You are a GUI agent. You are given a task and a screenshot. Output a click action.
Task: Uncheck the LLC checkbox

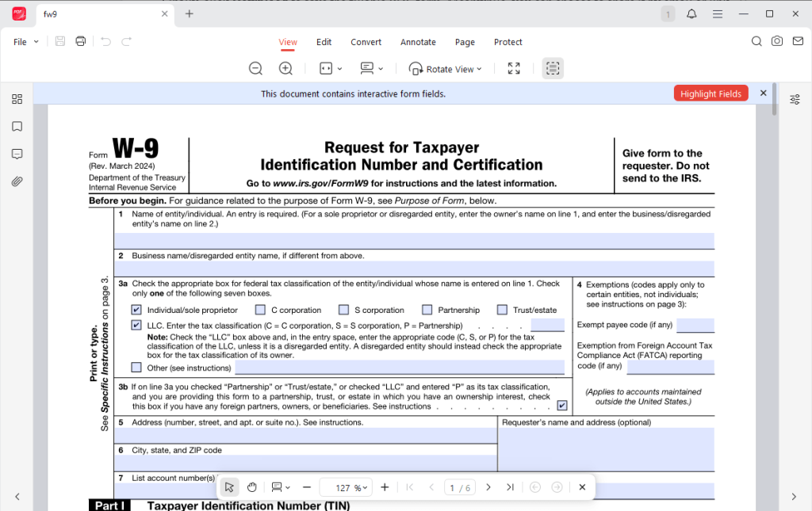pyautogui.click(x=136, y=326)
